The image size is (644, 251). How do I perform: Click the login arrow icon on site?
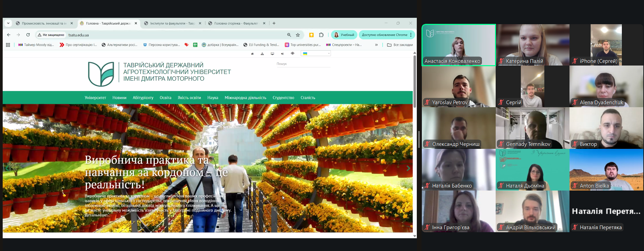[x=282, y=54]
